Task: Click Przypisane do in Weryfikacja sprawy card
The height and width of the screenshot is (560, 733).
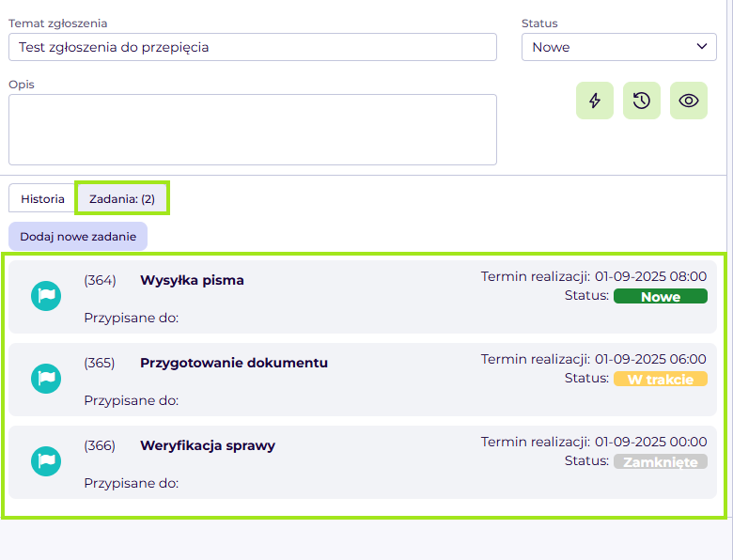Action: click(132, 483)
